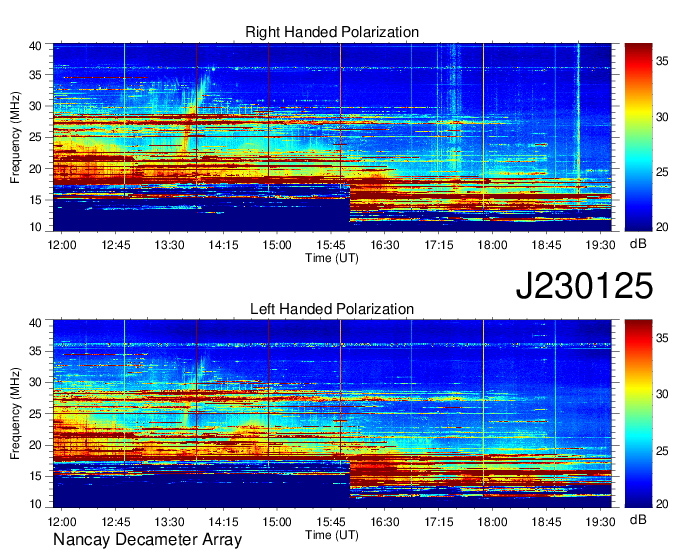Viewport: 680px width, 552px height.
Task: Click the 20 dB tick on Left Handed colorbar
Action: point(662,503)
